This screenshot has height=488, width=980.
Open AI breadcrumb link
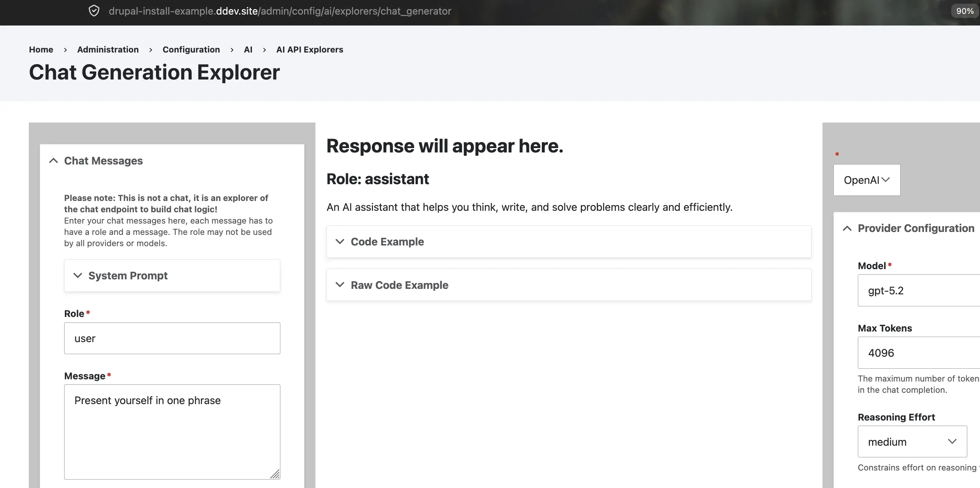[248, 50]
